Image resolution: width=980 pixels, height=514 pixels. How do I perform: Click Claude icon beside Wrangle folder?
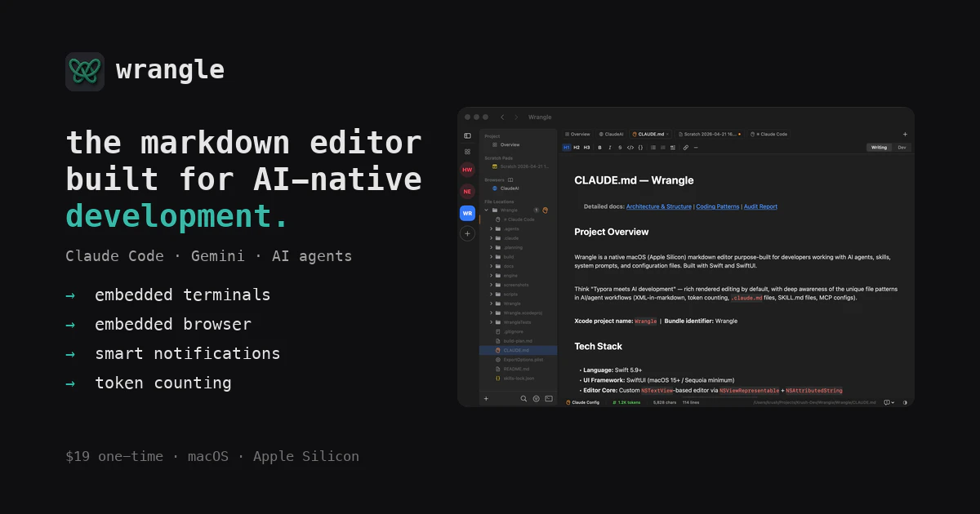tap(545, 210)
